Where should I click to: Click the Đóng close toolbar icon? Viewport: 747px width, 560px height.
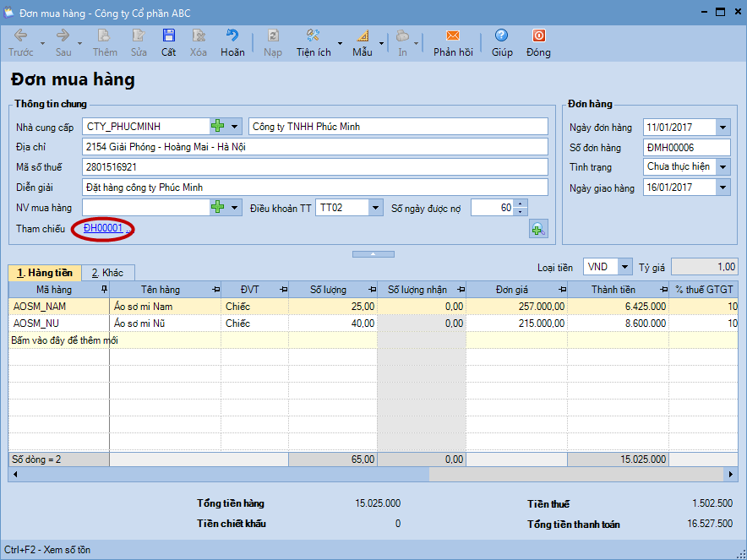pyautogui.click(x=538, y=36)
